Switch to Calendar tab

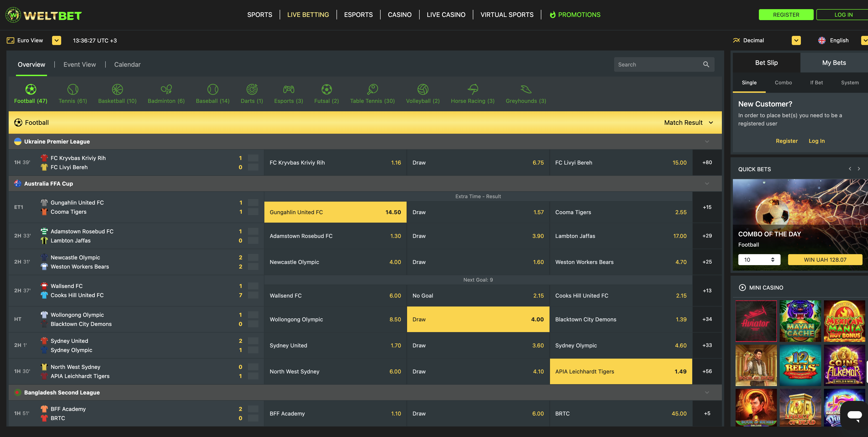pyautogui.click(x=127, y=64)
